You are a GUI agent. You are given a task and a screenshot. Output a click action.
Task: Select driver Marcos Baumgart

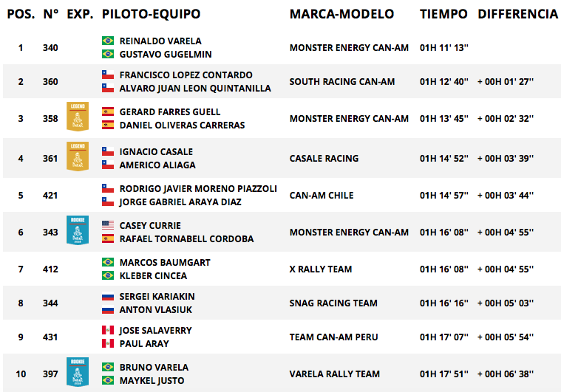point(165,262)
